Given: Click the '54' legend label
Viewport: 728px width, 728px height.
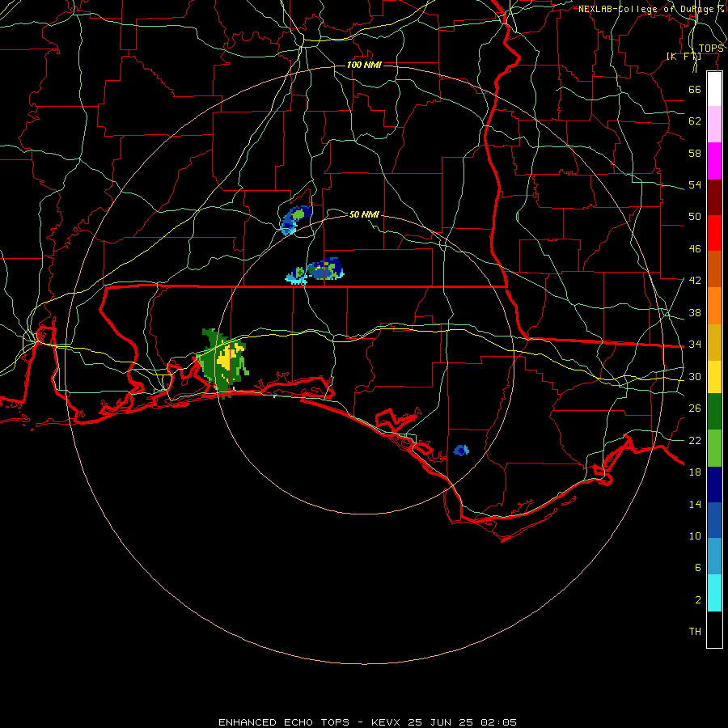Looking at the screenshot, I should [x=695, y=184].
